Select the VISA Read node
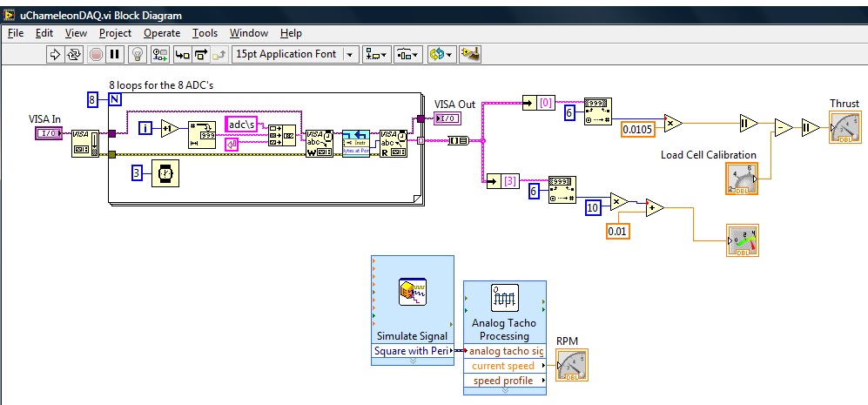This screenshot has height=405, width=868. (x=393, y=144)
